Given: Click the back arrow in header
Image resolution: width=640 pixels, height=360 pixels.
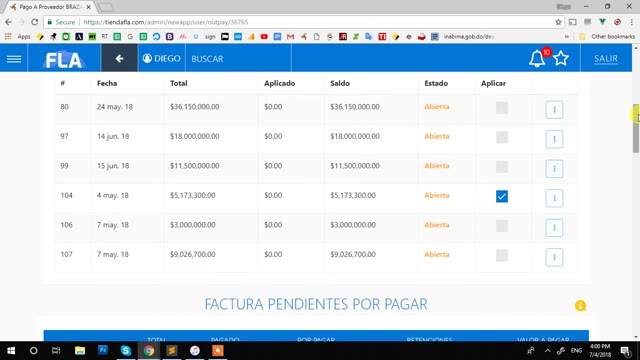Looking at the screenshot, I should click(119, 59).
